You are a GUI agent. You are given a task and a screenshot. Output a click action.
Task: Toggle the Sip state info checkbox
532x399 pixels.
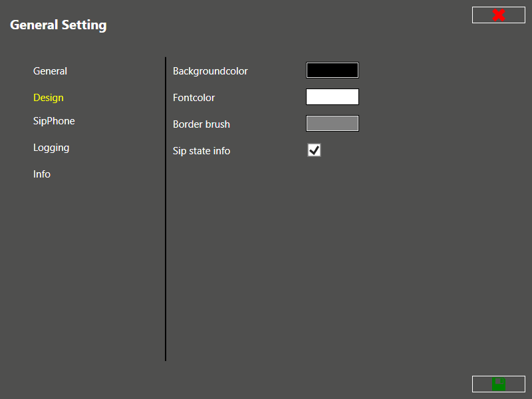pyautogui.click(x=314, y=150)
